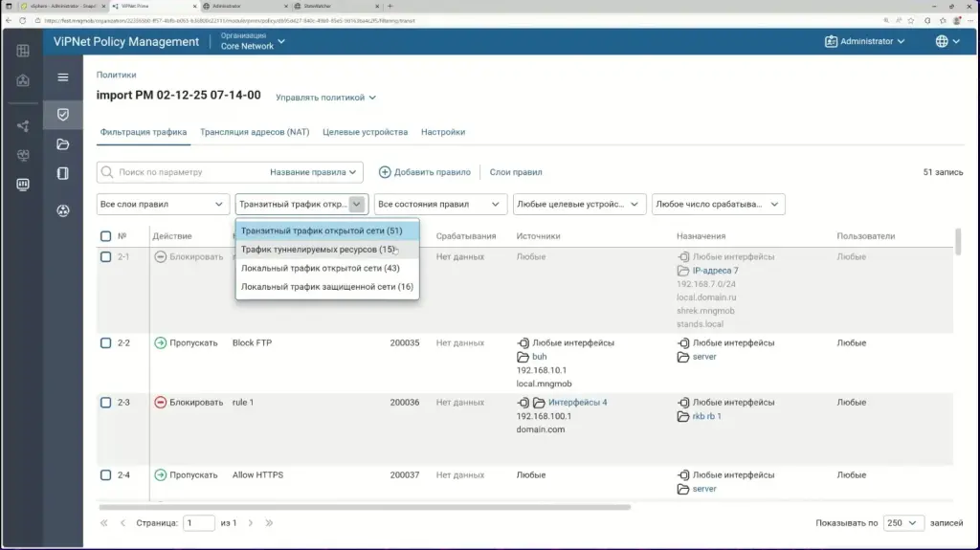Image resolution: width=980 pixels, height=550 pixels.
Task: Click the browser bookmark star icon
Action: pos(911,21)
